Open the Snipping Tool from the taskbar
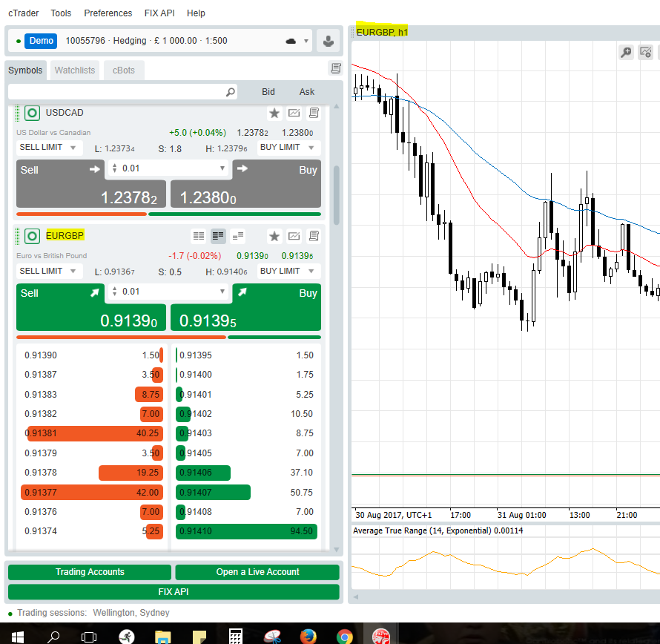660x644 pixels. click(x=272, y=636)
